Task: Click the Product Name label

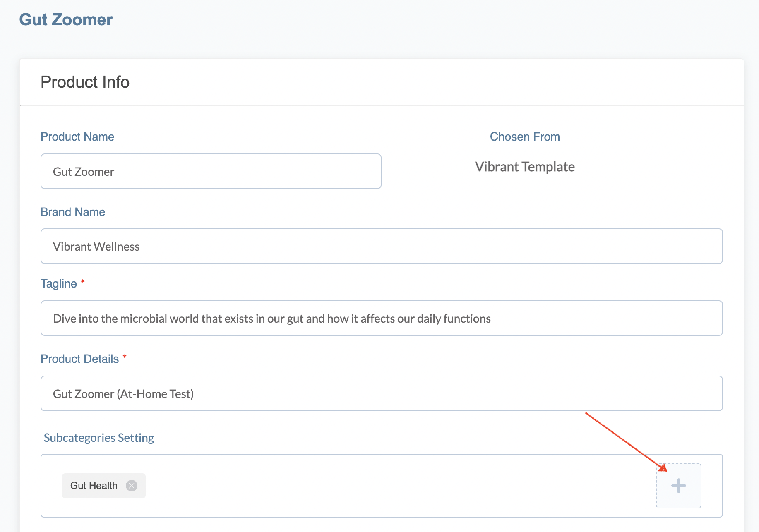Action: (x=77, y=137)
